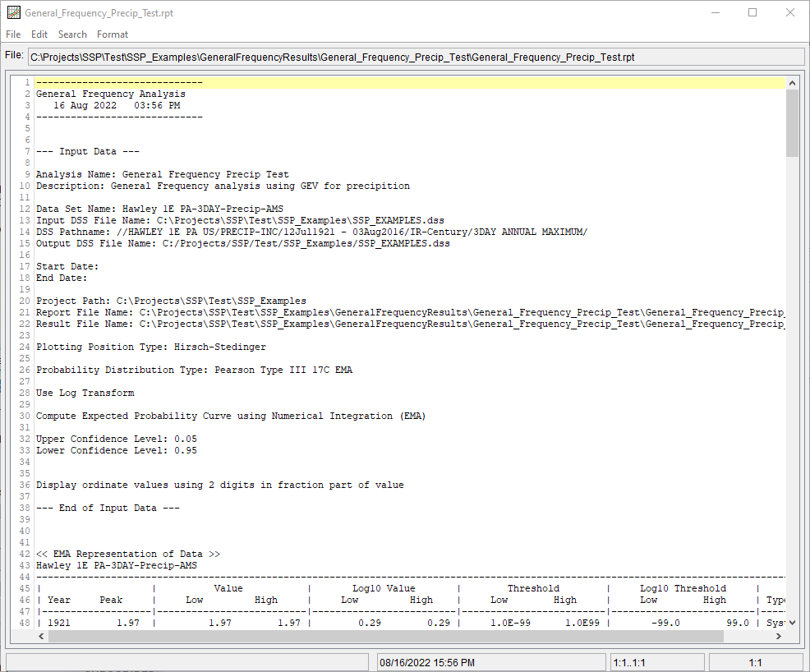Click the 'Description: General Frequency analysis' line
The image size is (810, 672).
(223, 186)
